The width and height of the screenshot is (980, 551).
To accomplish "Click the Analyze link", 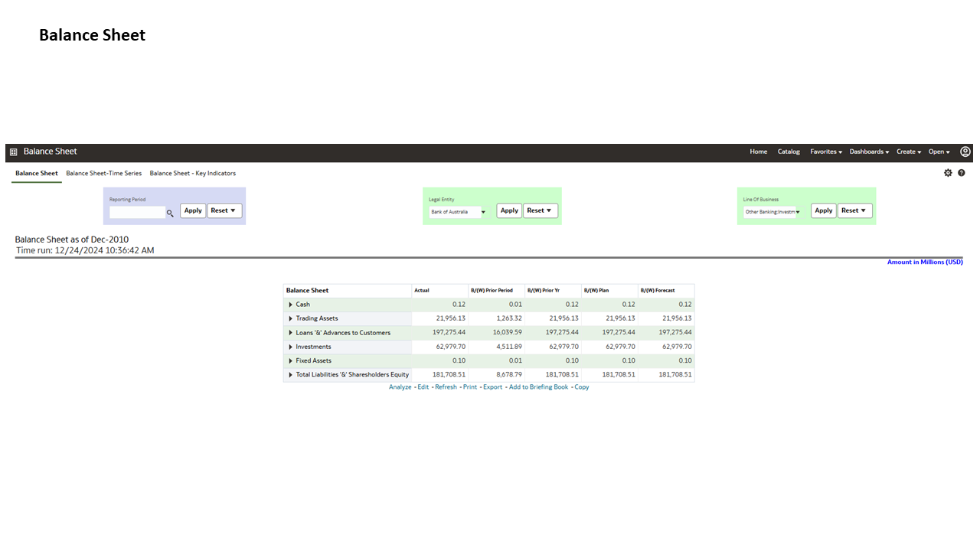I will [400, 387].
